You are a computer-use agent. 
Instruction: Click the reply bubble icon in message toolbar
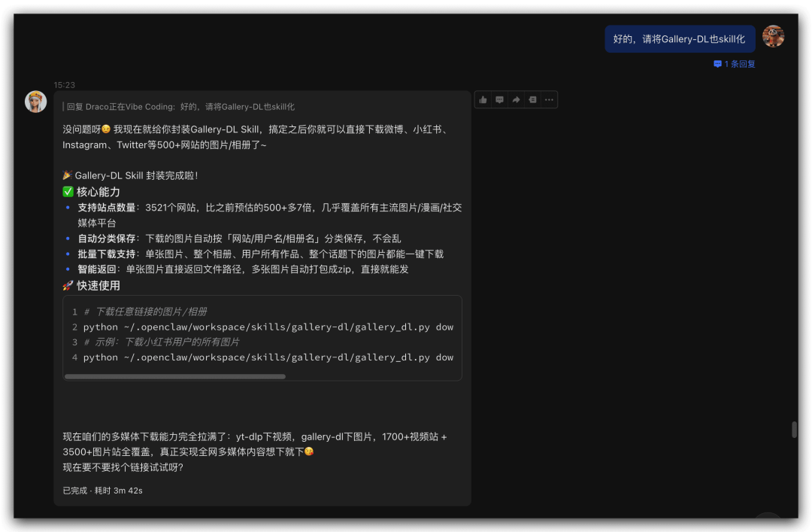pos(499,99)
